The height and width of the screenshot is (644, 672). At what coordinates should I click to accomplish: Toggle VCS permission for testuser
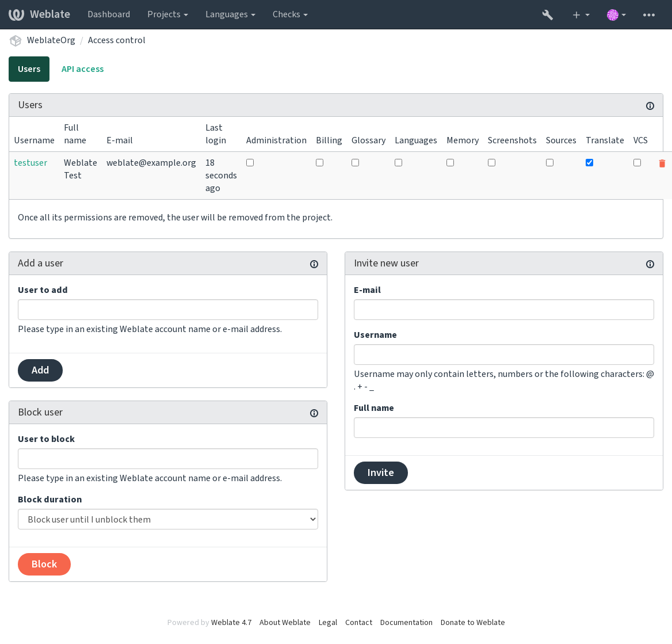point(637,162)
